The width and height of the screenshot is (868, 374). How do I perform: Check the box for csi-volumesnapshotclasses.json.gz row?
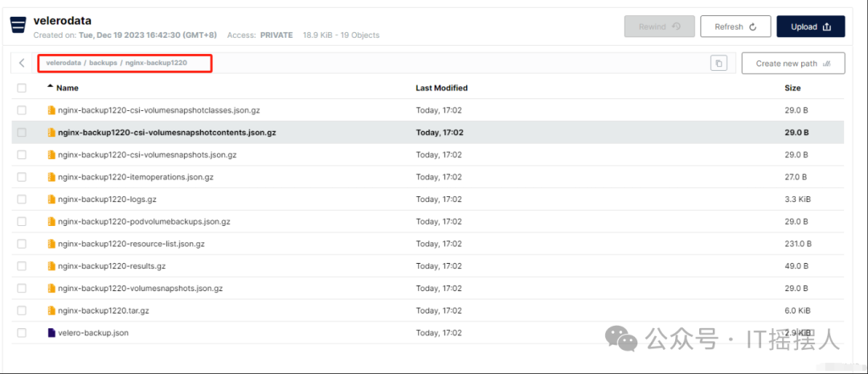click(22, 110)
